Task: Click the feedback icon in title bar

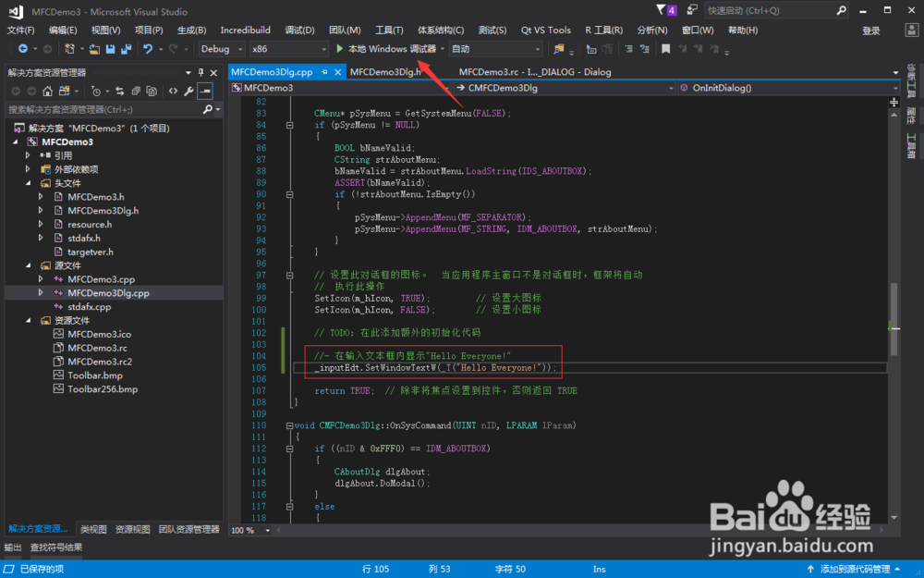Action: 692,10
